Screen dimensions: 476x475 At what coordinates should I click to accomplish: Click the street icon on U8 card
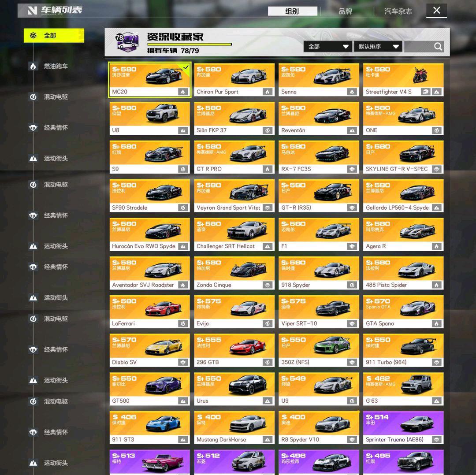[x=183, y=130]
